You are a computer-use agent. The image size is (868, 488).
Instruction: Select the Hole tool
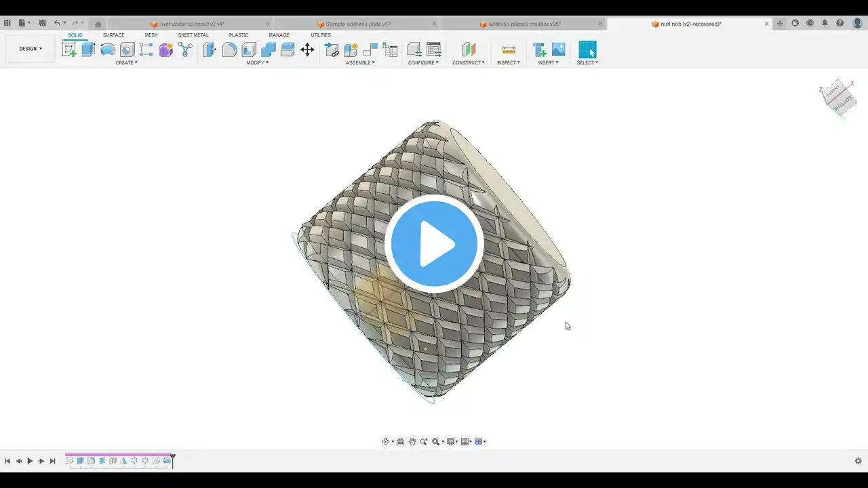127,49
